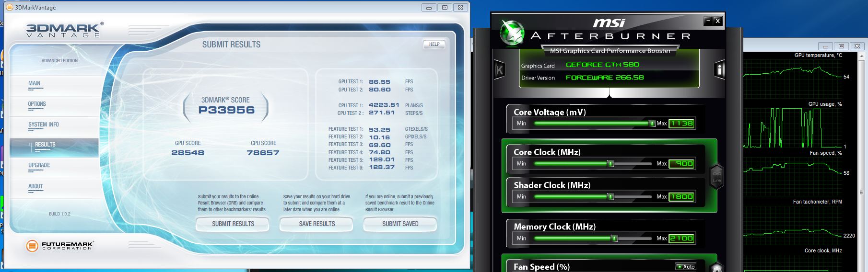Adjust the Memory Clock slider handle
This screenshot has width=868, height=272.
pyautogui.click(x=614, y=238)
